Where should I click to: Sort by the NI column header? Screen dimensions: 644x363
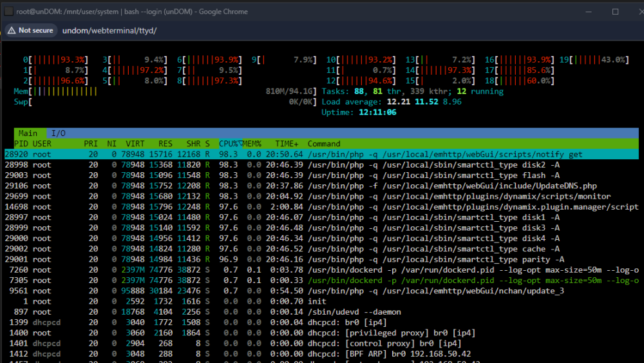pos(111,144)
